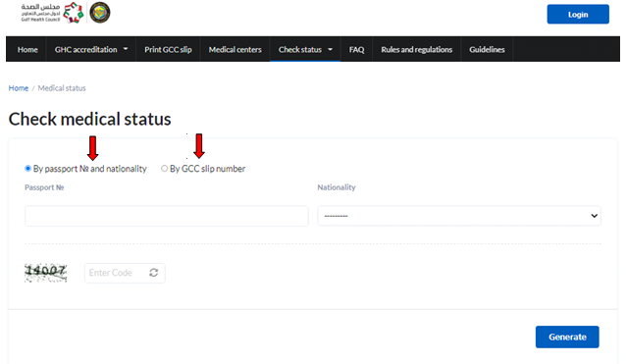Focus the Passport № input field
This screenshot has height=364, width=626.
(167, 216)
